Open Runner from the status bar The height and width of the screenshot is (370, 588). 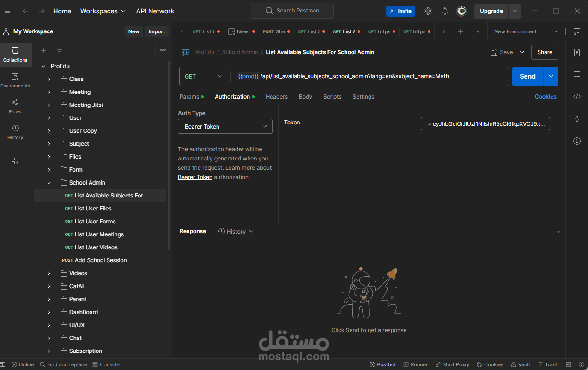415,364
